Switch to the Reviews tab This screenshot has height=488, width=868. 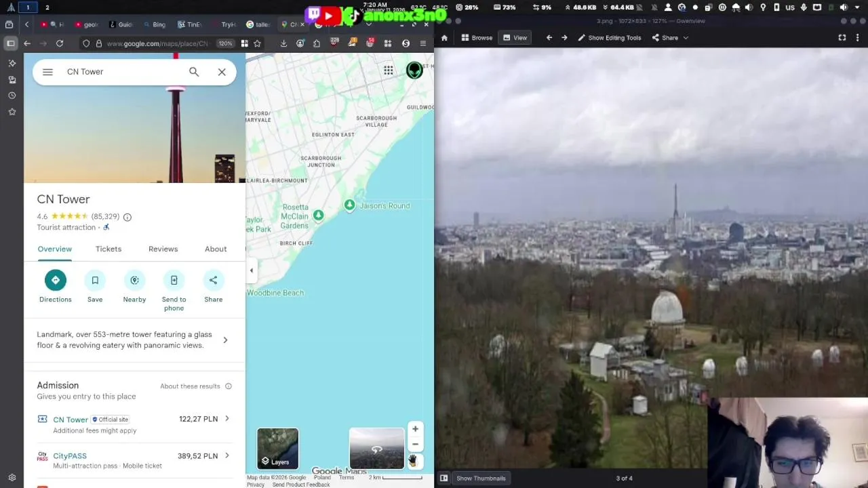coord(163,249)
